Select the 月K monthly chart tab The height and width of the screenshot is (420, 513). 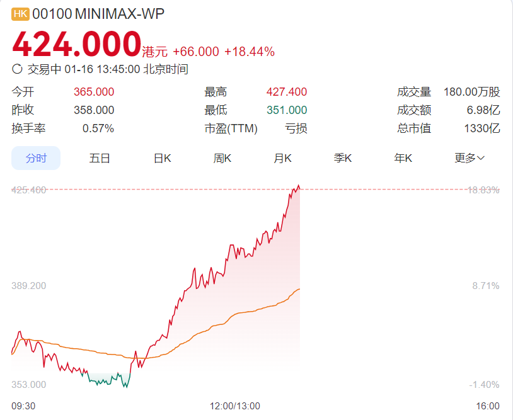282,158
